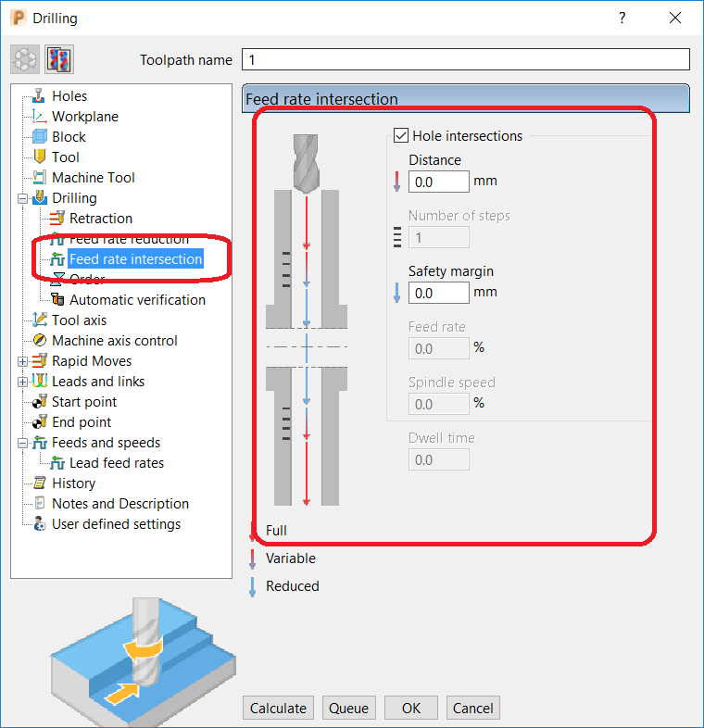Confirm with the OK button
The image size is (704, 728).
coord(411,708)
